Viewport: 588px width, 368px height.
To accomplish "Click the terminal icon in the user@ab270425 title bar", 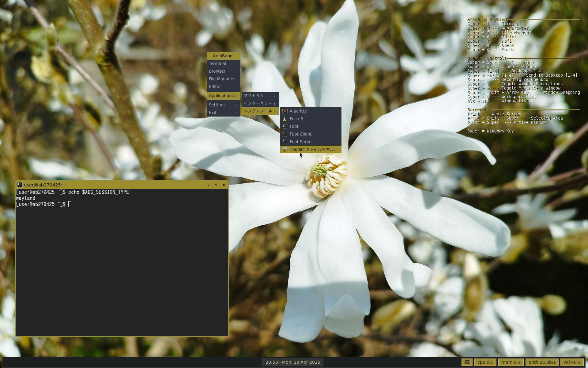I will tap(20, 185).
